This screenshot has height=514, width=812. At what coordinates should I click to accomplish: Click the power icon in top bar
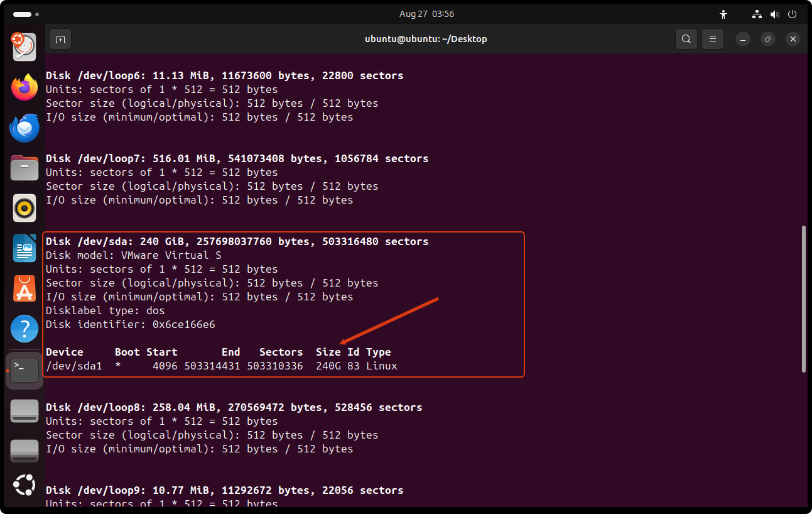[793, 14]
